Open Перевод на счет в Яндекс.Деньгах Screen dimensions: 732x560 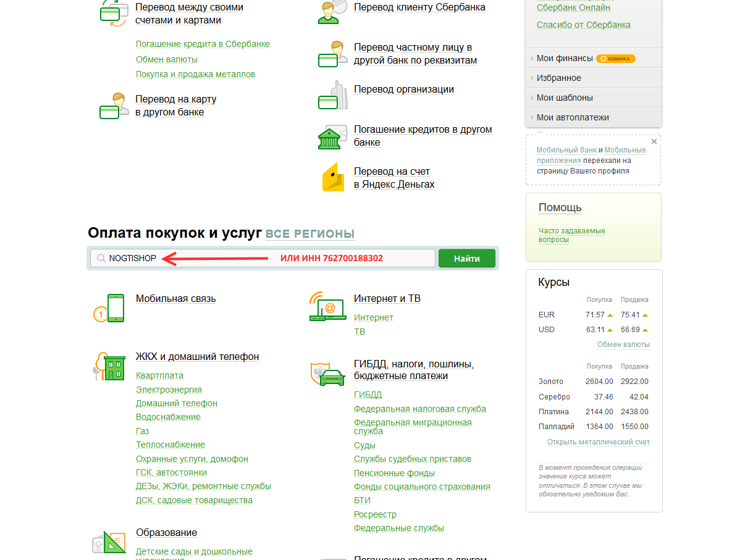click(x=394, y=178)
